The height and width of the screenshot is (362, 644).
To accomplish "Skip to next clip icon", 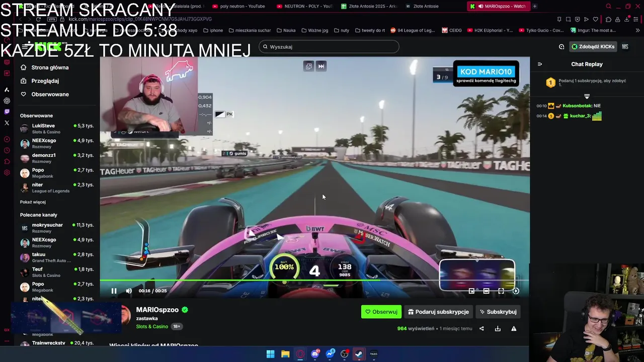I will pyautogui.click(x=321, y=66).
